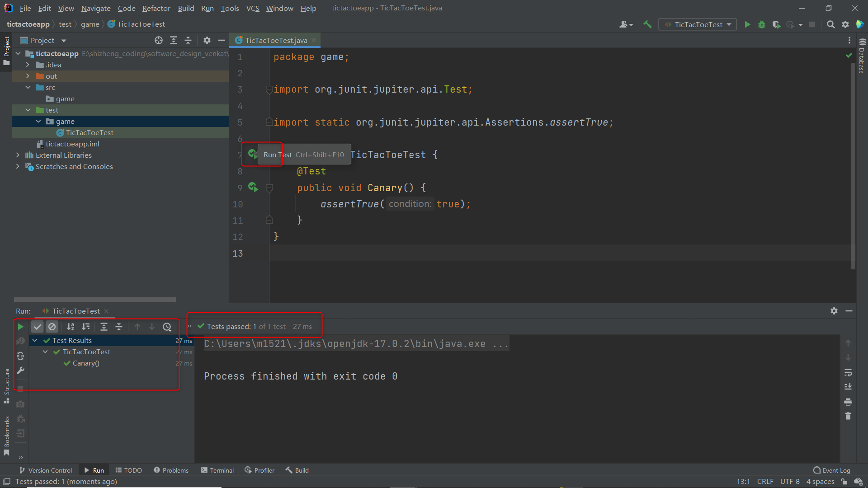Click run gutter icon beside Canary method
The height and width of the screenshot is (488, 868).
point(253,187)
